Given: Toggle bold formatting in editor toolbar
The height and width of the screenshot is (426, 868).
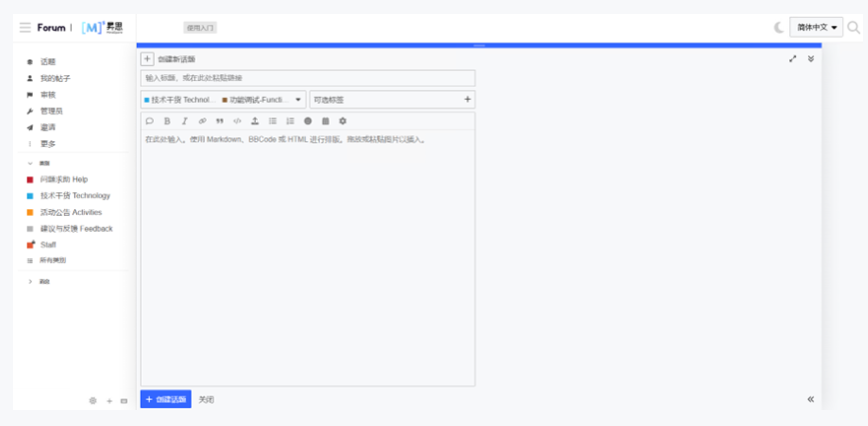Looking at the screenshot, I should click(x=167, y=121).
